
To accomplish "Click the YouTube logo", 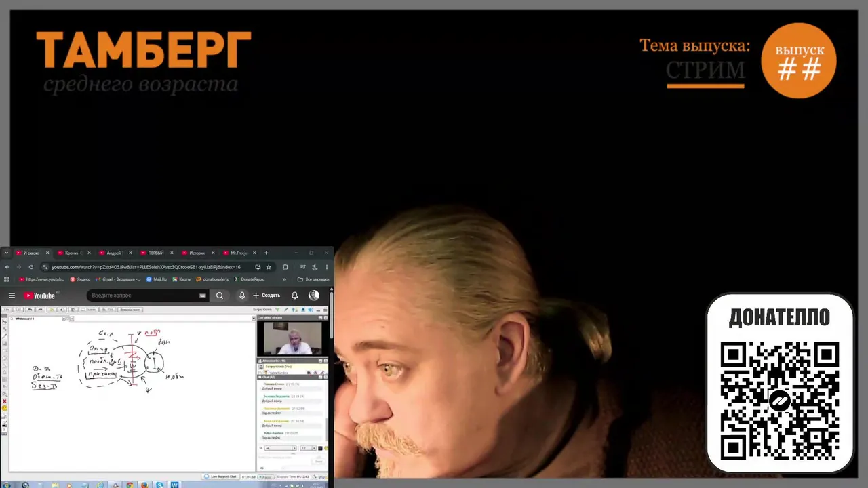I will tap(39, 296).
